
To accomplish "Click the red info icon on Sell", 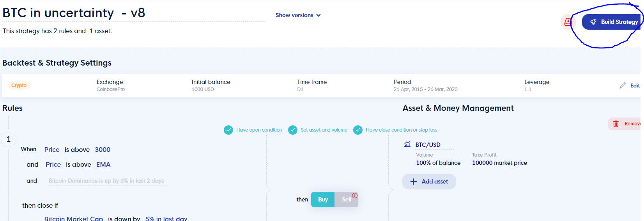I will (x=355, y=196).
